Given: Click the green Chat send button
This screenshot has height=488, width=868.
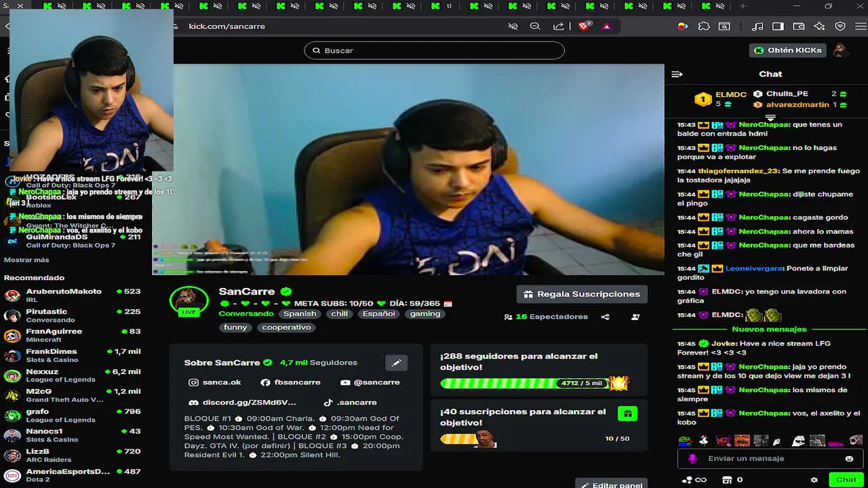Looking at the screenshot, I should point(846,480).
